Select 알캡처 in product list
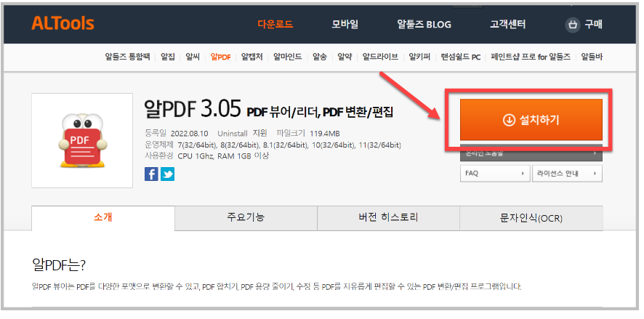The width and height of the screenshot is (644, 319). 251,57
